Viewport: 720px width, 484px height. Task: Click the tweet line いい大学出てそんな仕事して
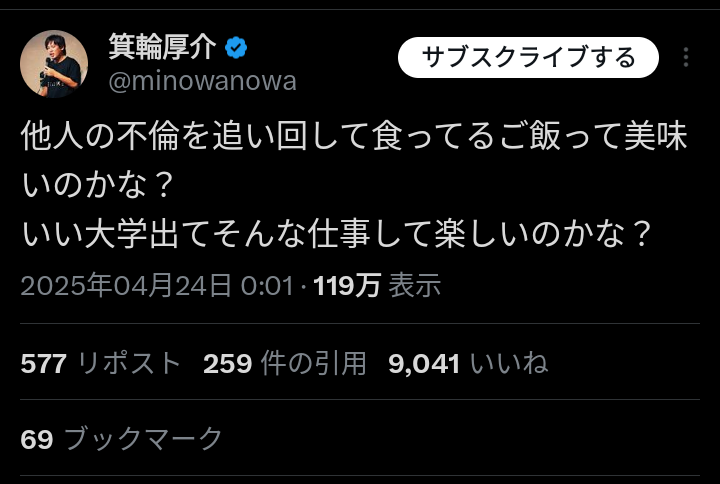pos(336,233)
